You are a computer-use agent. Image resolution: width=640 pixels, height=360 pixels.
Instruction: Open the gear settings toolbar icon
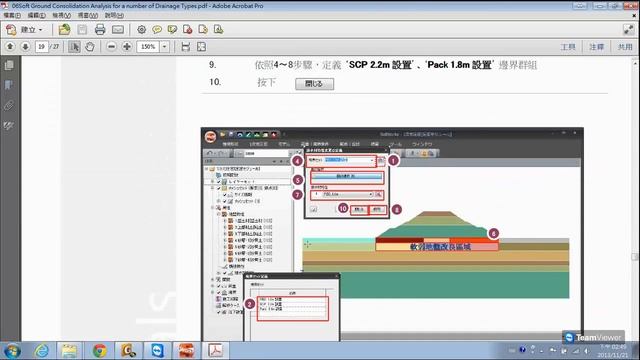pos(141,29)
